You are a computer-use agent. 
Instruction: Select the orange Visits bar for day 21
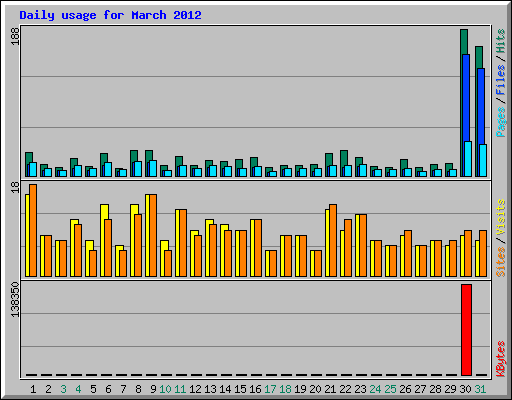pyautogui.click(x=333, y=240)
